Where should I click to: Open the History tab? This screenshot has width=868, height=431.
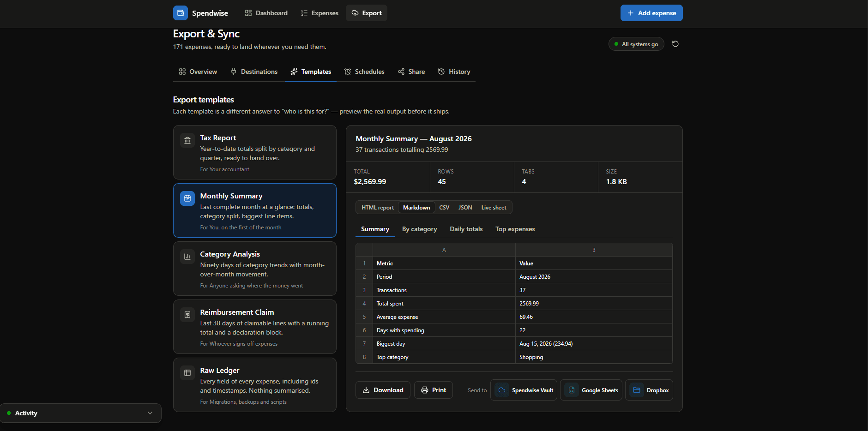(454, 72)
